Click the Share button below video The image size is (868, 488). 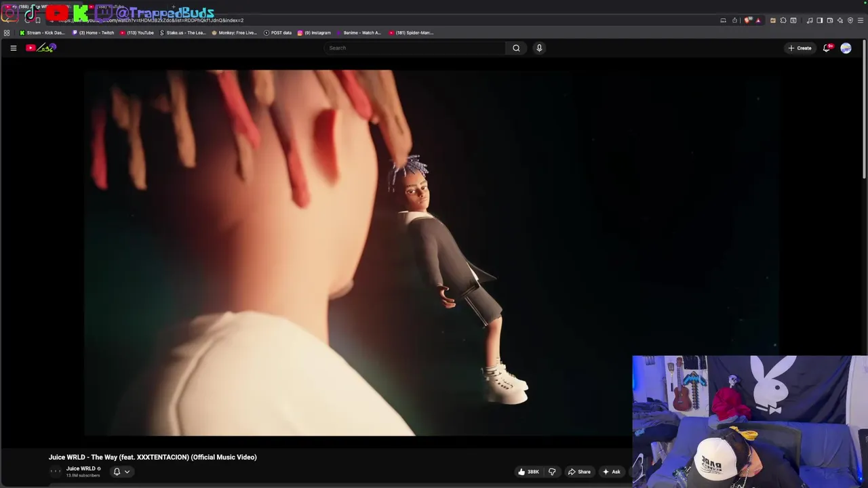pos(579,472)
